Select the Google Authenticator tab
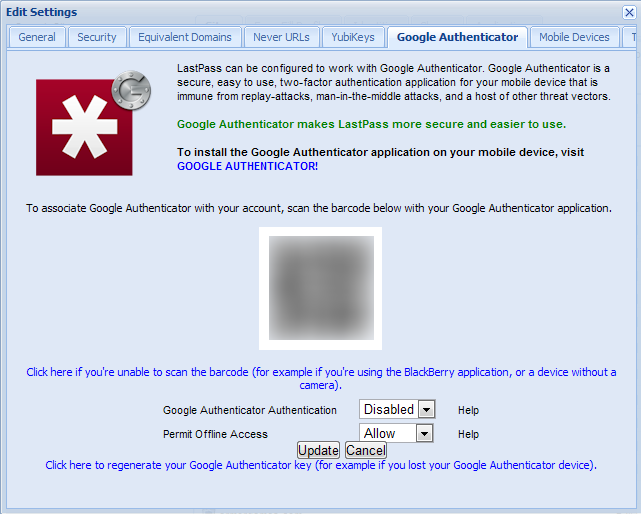Screen dimensions: 641x514 pyautogui.click(x=457, y=37)
